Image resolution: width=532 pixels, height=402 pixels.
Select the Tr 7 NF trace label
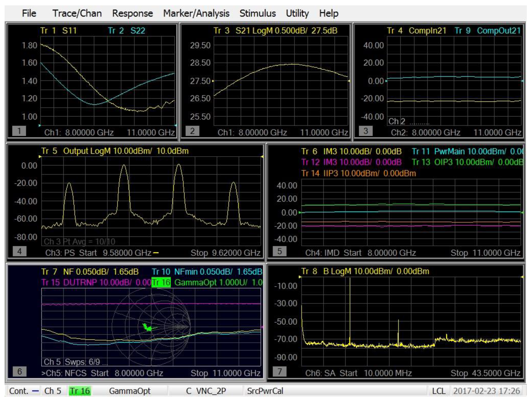tap(90, 272)
